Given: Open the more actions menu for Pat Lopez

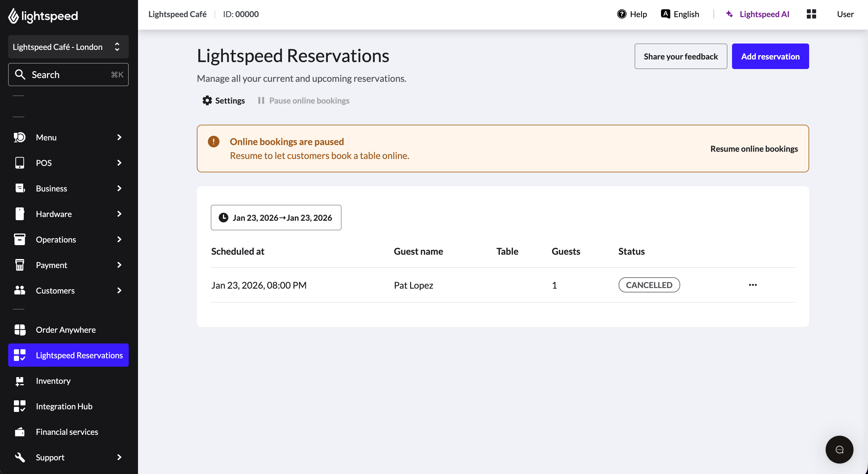Looking at the screenshot, I should 753,285.
